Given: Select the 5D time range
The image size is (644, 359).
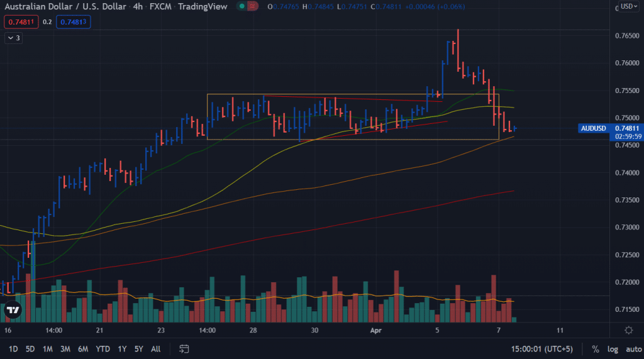Looking at the screenshot, I should point(30,349).
